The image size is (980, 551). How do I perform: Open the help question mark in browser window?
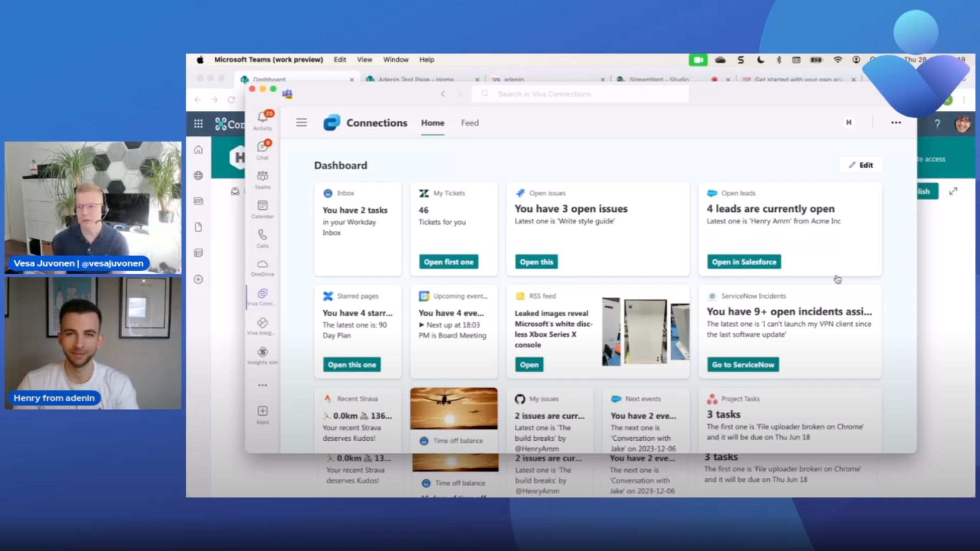coord(937,124)
